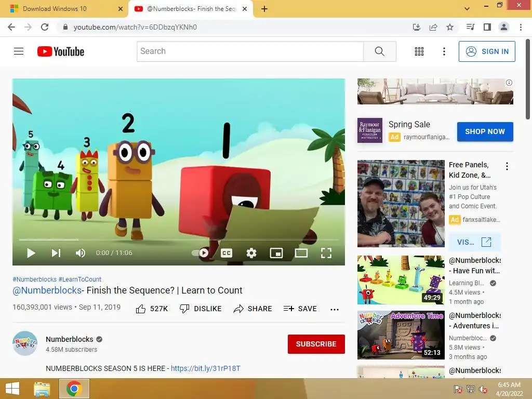Open the Chrome profile avatar

[x=504, y=27]
